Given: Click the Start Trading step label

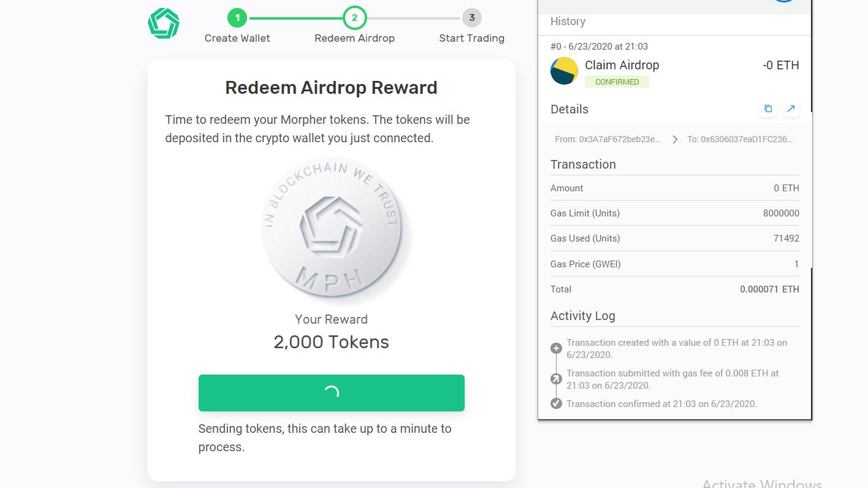Looking at the screenshot, I should [471, 38].
